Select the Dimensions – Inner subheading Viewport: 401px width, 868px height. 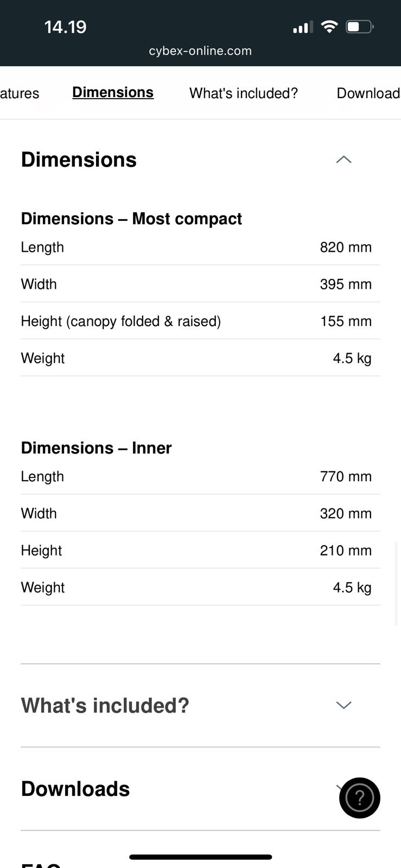[x=96, y=448]
